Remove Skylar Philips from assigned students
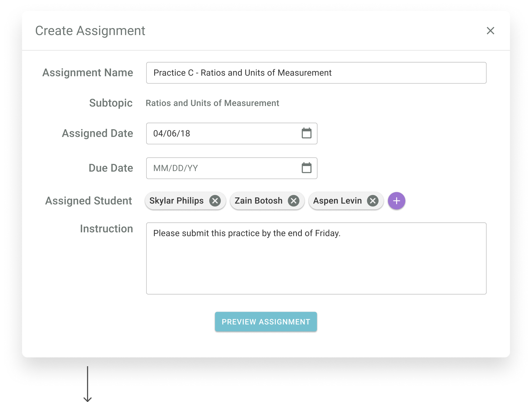This screenshot has height=402, width=532. (x=215, y=201)
